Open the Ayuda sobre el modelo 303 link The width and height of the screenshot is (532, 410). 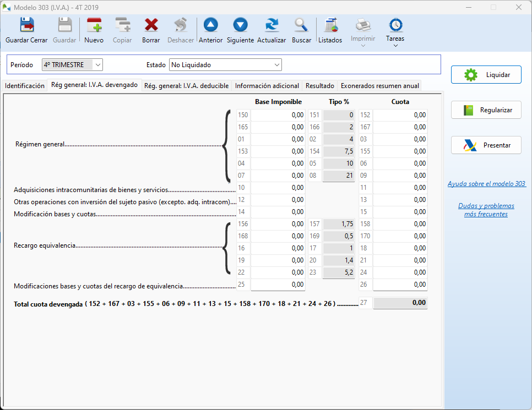pyautogui.click(x=486, y=184)
